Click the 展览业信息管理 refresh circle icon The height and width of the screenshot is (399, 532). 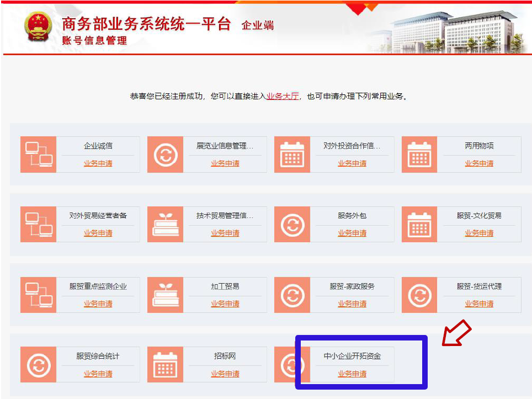click(x=165, y=155)
